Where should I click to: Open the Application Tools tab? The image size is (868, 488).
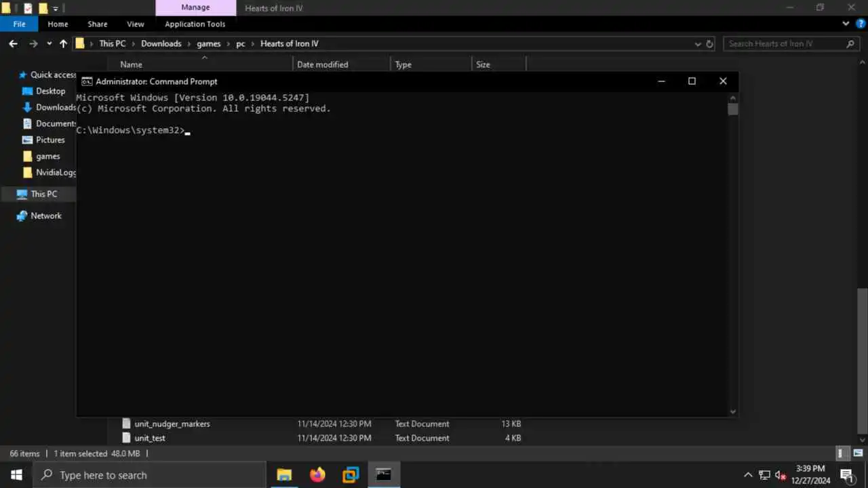(195, 24)
